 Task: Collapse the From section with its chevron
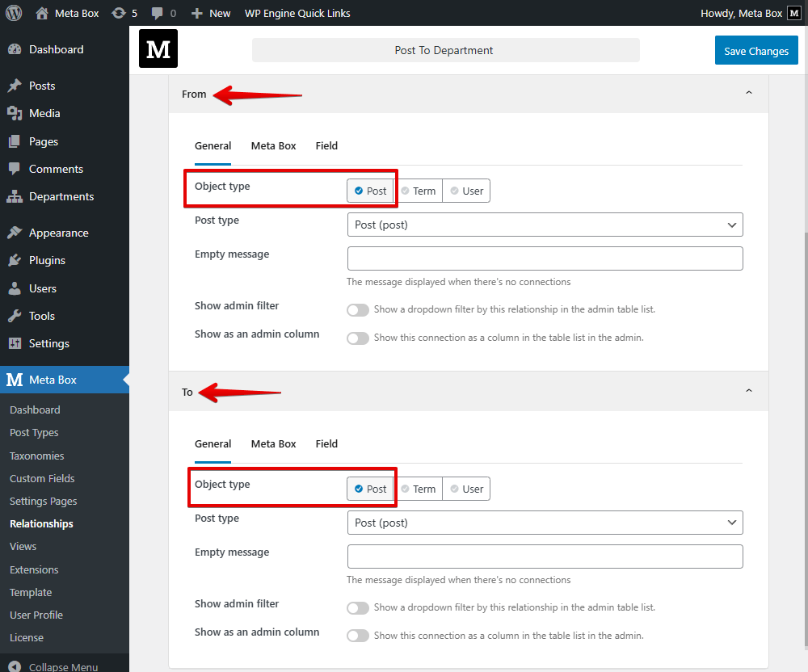click(x=747, y=92)
